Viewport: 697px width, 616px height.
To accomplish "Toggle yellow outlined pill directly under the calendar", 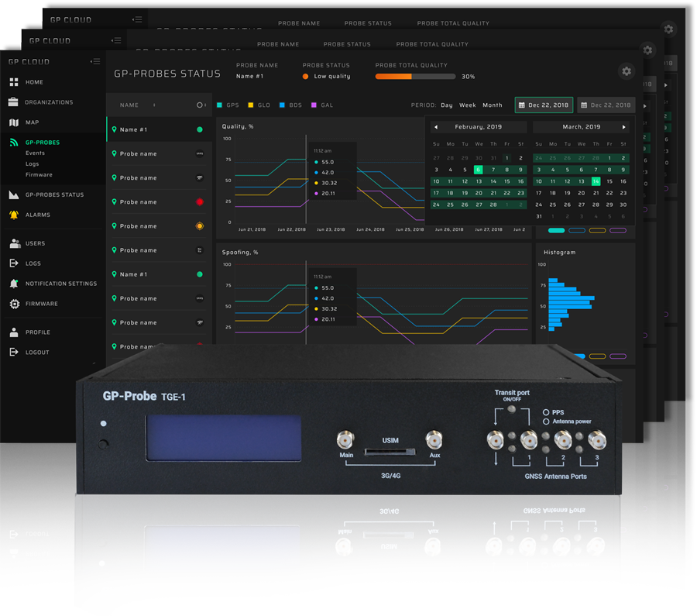I will (x=597, y=230).
